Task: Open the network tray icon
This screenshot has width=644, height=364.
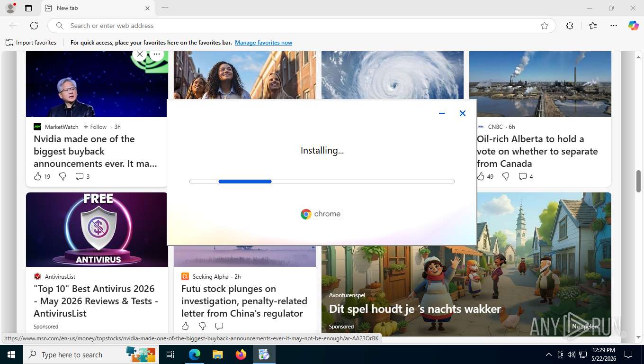Action: click(x=583, y=355)
